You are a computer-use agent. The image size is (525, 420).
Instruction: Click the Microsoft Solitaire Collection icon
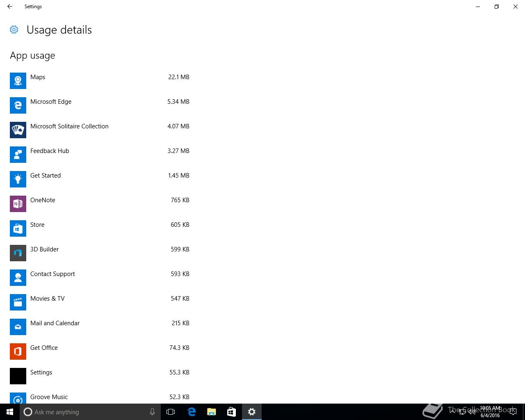click(18, 130)
